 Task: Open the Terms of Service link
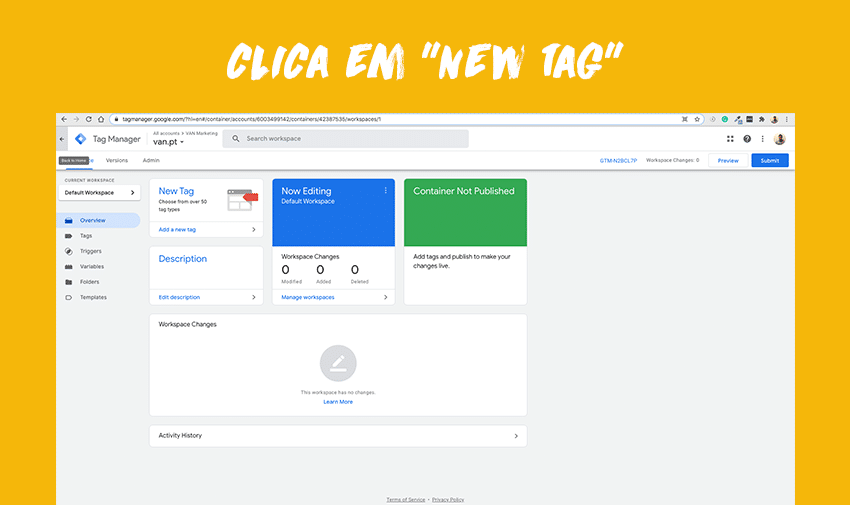click(405, 500)
